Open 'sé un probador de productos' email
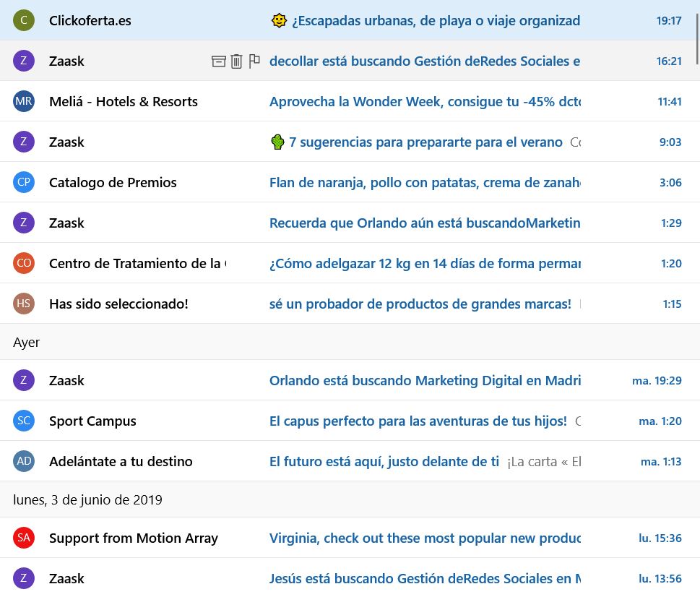Screen dimensions: 700x597 pyautogui.click(x=420, y=304)
